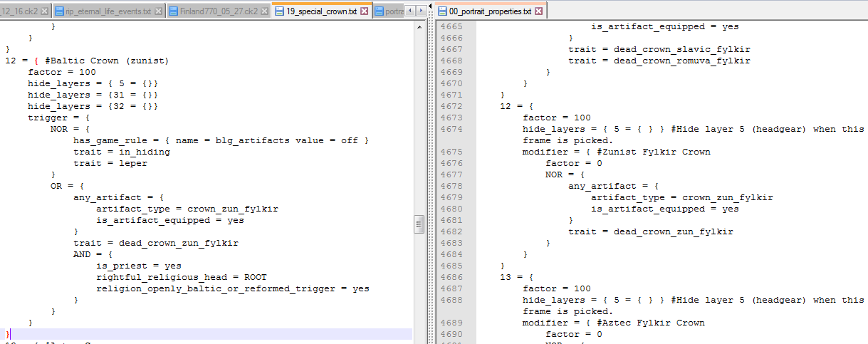Click file icon on rip_eternal_life_events.txt tab
This screenshot has width=868, height=344.
[60, 11]
